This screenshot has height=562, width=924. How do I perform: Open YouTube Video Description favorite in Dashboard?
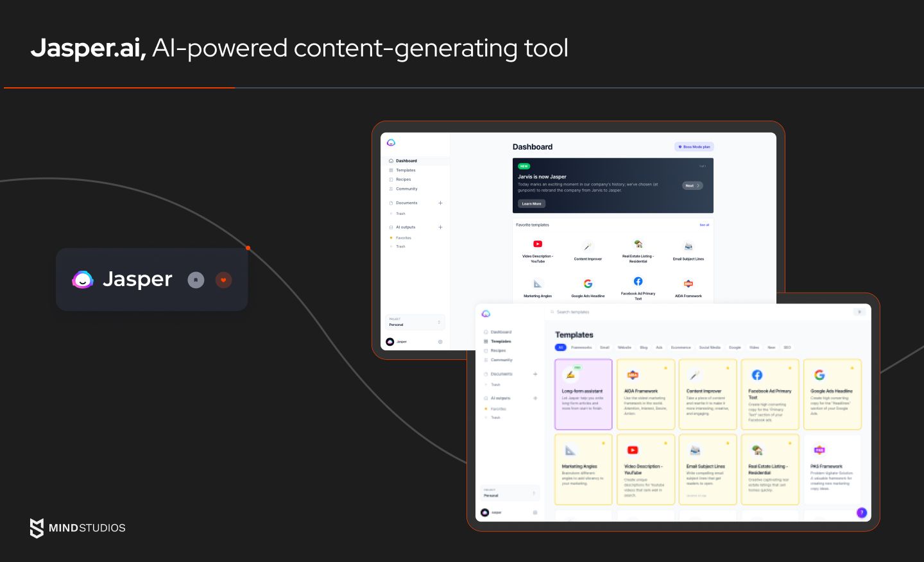538,244
